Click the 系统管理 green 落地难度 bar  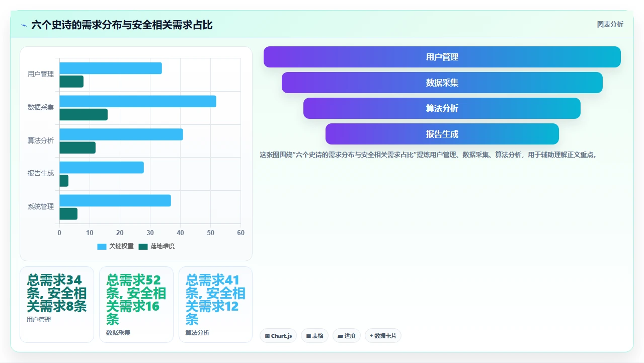click(68, 214)
